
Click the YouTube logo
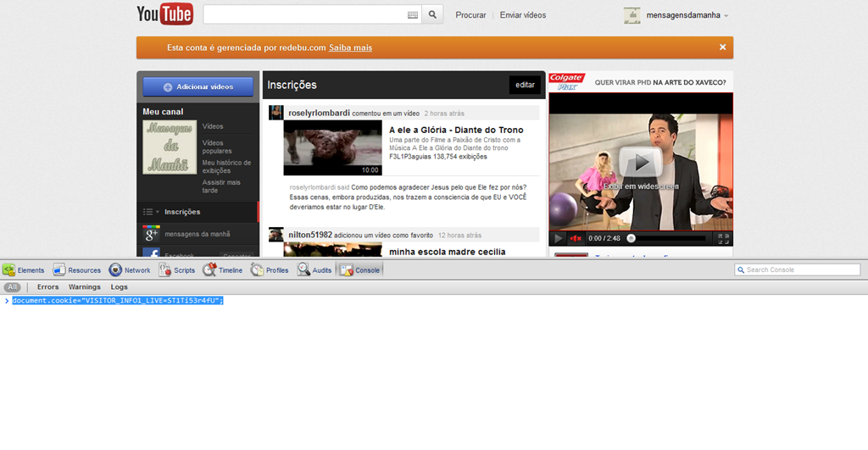[x=165, y=14]
